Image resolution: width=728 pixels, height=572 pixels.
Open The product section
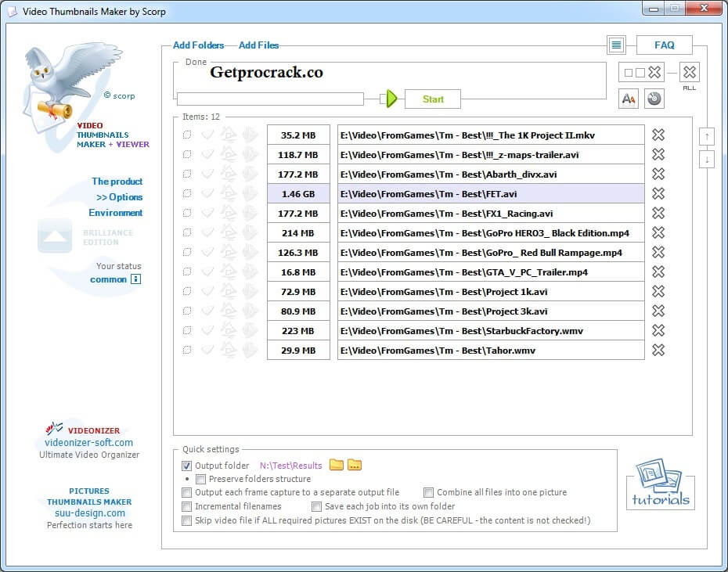[x=117, y=181]
